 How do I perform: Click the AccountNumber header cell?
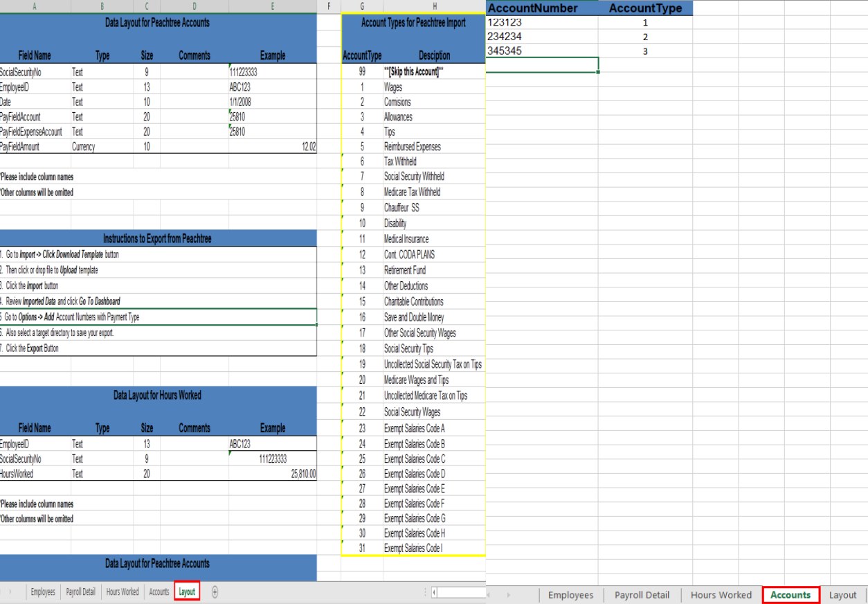542,8
